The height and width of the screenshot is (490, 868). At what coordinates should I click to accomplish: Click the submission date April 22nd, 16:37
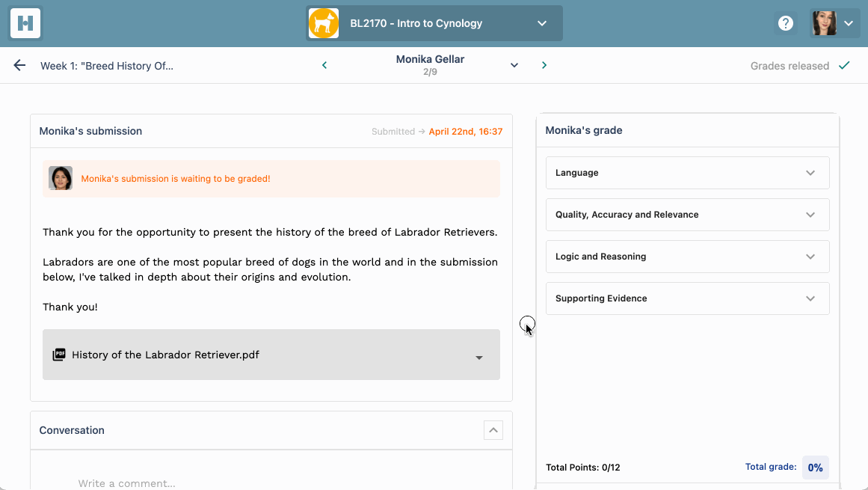(466, 131)
